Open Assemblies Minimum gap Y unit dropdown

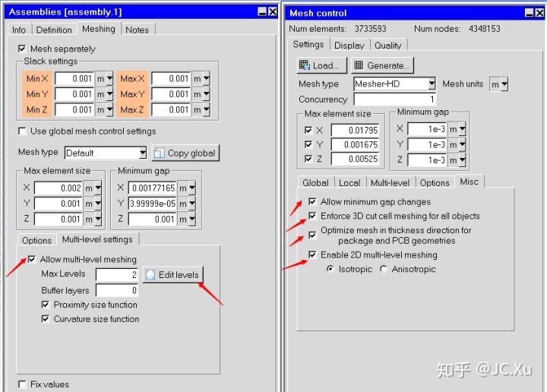(192, 204)
